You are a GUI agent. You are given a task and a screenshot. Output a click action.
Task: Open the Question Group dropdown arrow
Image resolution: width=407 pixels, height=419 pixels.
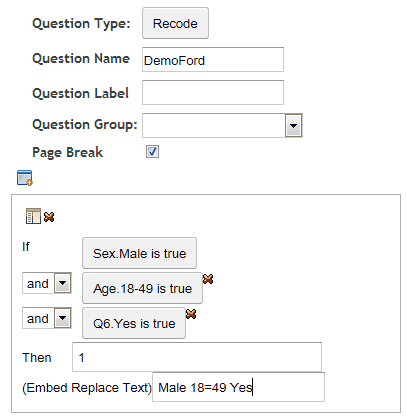[293, 126]
